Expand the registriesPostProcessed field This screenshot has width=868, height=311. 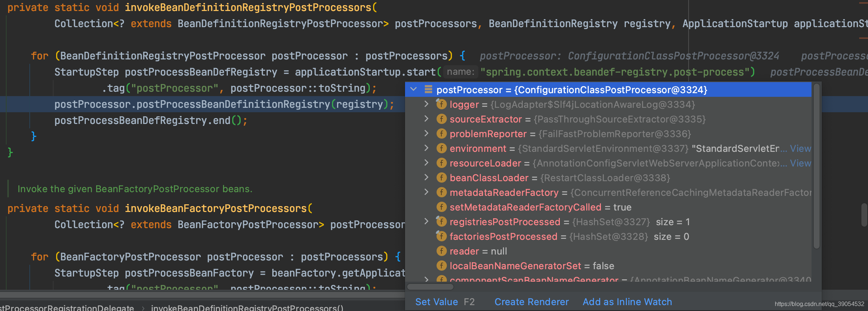click(426, 222)
